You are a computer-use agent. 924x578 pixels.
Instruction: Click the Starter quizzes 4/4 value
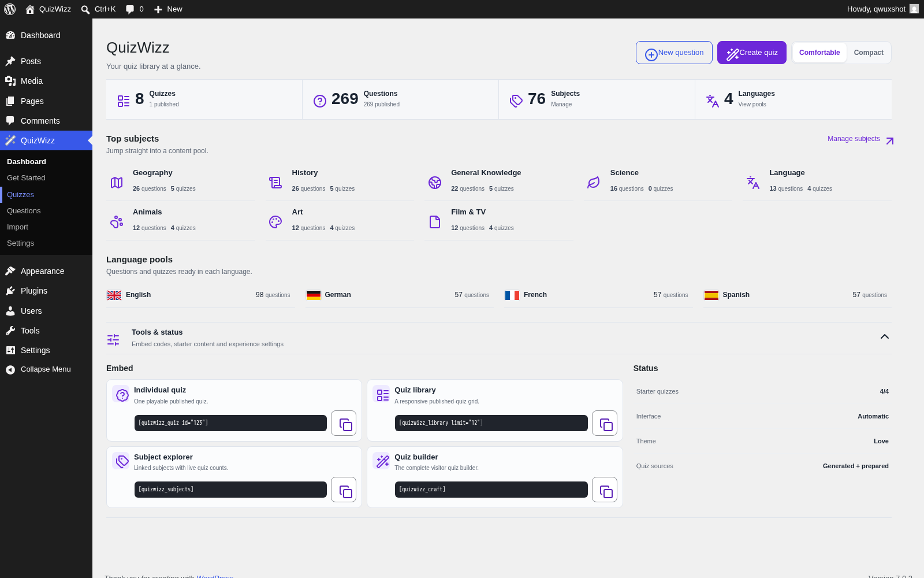884,391
